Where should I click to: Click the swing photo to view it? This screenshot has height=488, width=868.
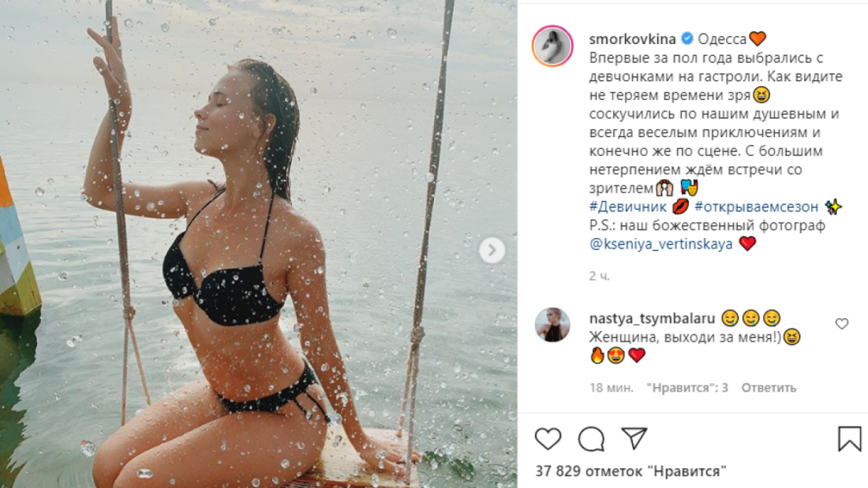(x=260, y=244)
